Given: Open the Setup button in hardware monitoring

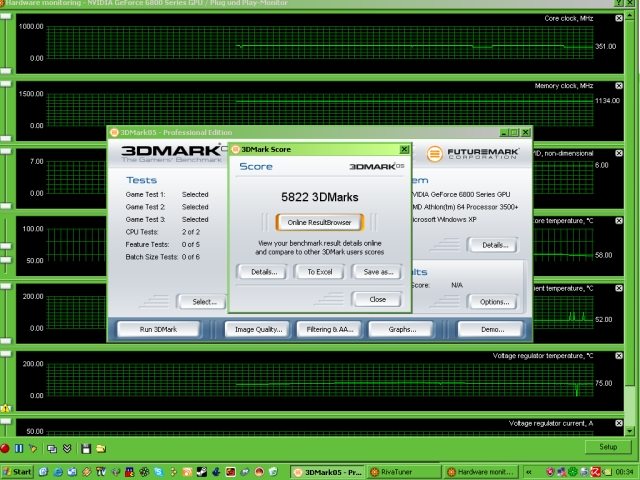Looking at the screenshot, I should (607, 447).
